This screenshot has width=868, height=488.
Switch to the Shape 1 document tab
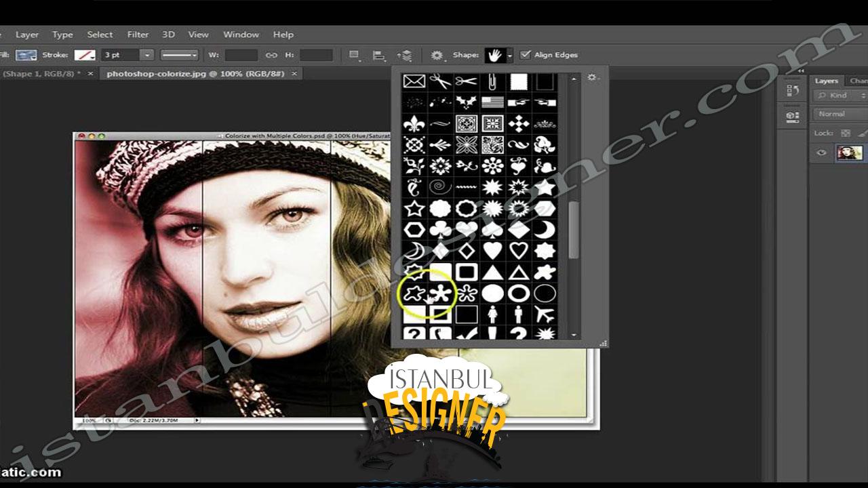click(x=41, y=73)
